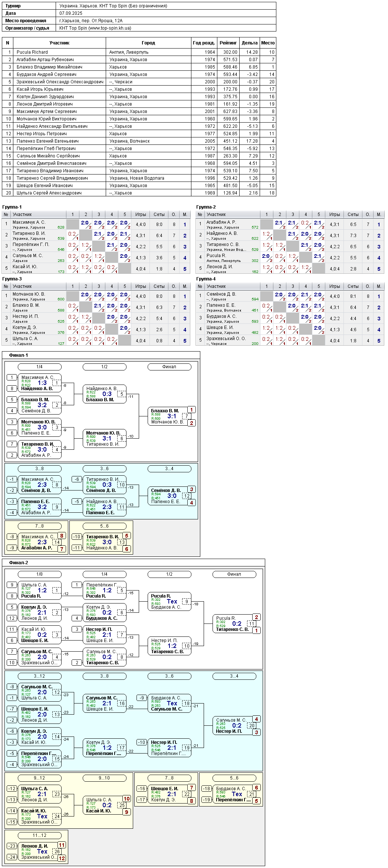Viewport: 388px width, 868px height.
Task: Click place badge 12 beside Зражевский in 11...12
Action: click(62, 858)
